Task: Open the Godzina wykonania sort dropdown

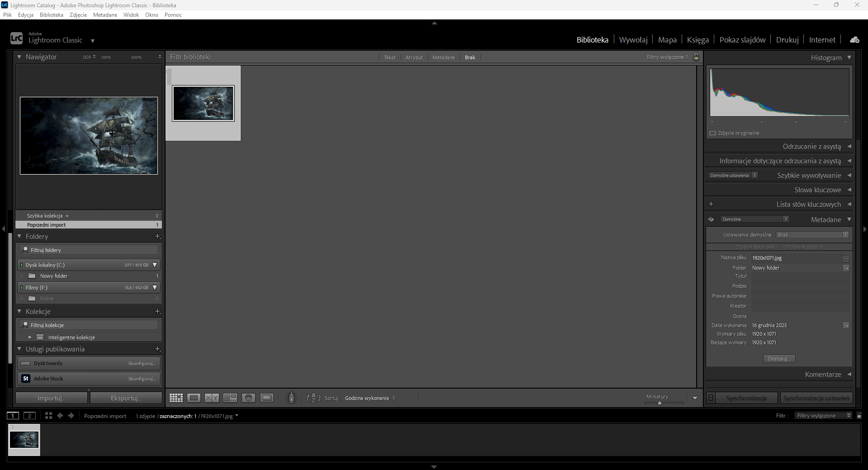Action: tap(370, 398)
